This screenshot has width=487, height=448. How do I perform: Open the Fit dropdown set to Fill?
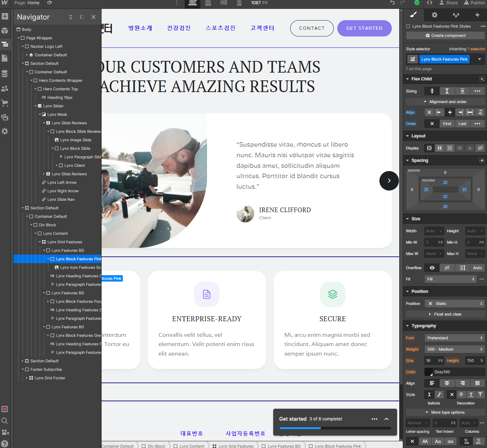pyautogui.click(x=450, y=279)
